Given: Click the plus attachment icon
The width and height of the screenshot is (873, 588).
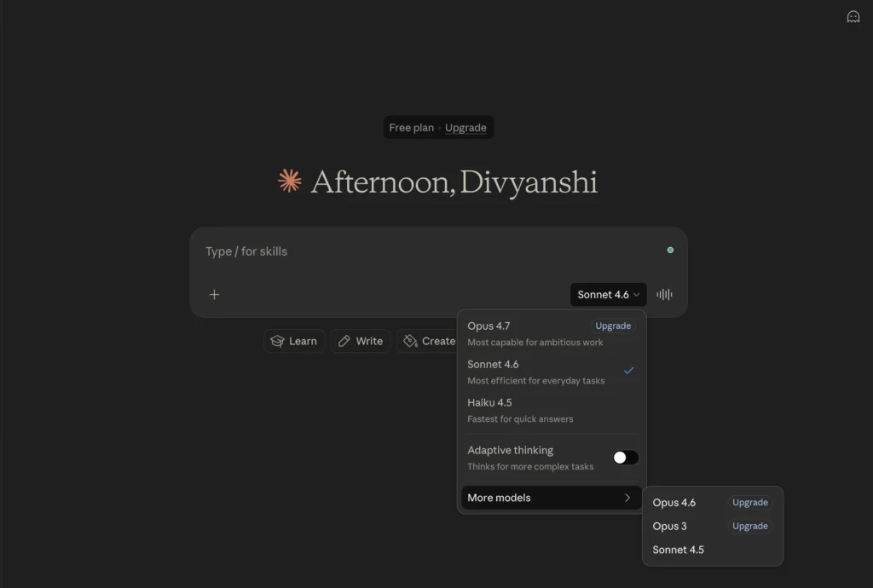Looking at the screenshot, I should click(214, 295).
